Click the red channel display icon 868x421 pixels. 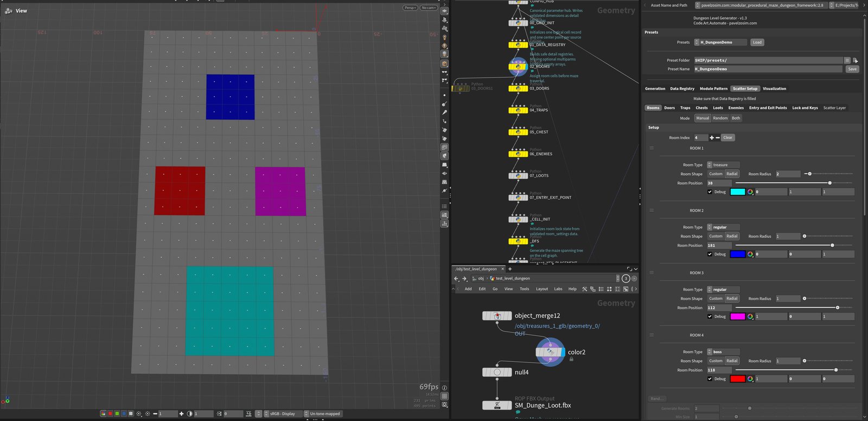pos(110,414)
